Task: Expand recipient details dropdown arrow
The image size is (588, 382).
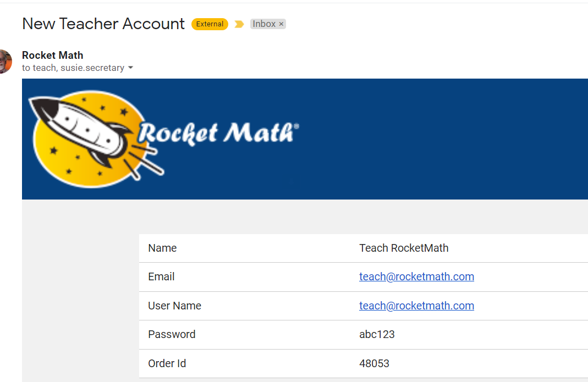Action: point(130,68)
